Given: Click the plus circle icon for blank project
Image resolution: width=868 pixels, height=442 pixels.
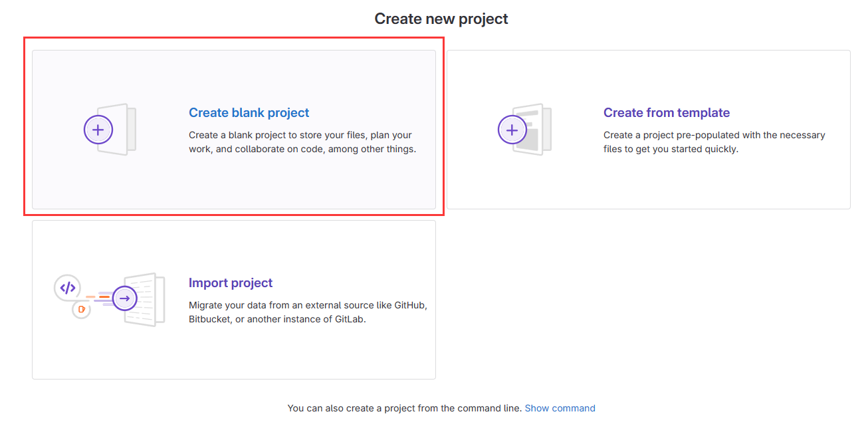Looking at the screenshot, I should [98, 130].
